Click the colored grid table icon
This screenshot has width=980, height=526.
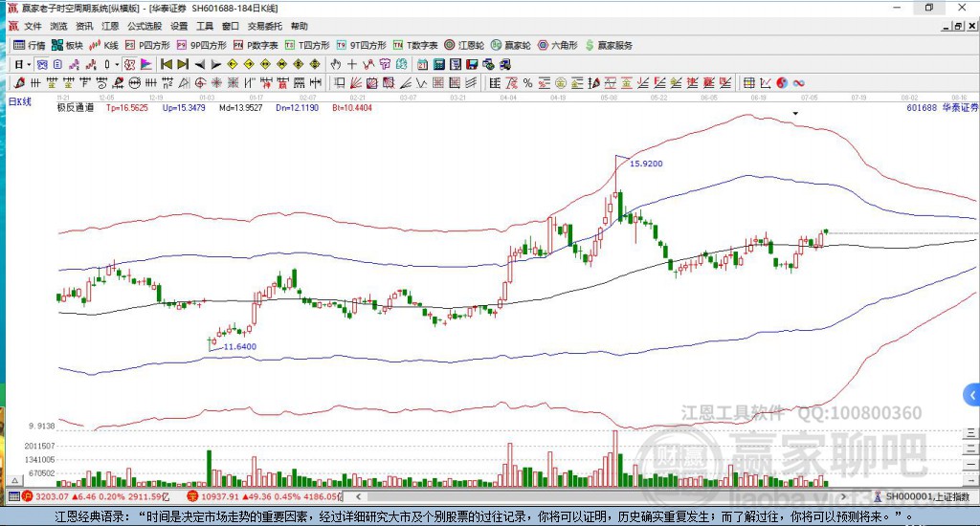[x=748, y=82]
